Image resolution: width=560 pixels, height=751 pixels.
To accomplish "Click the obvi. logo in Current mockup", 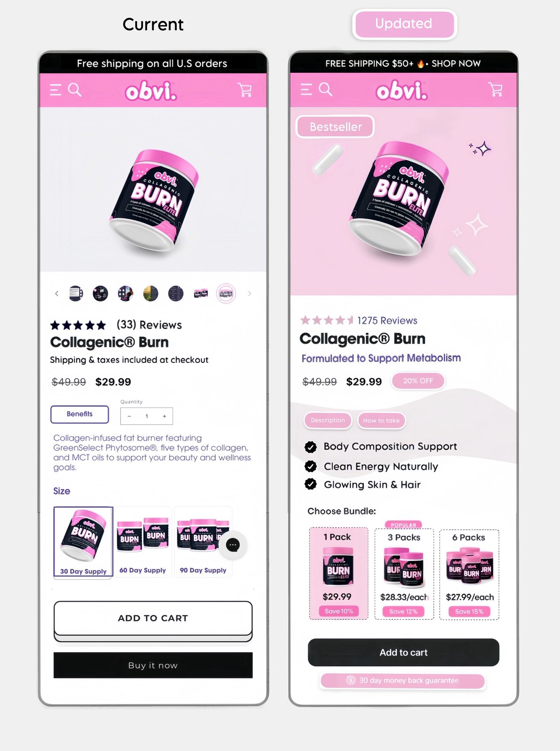I will click(x=151, y=91).
